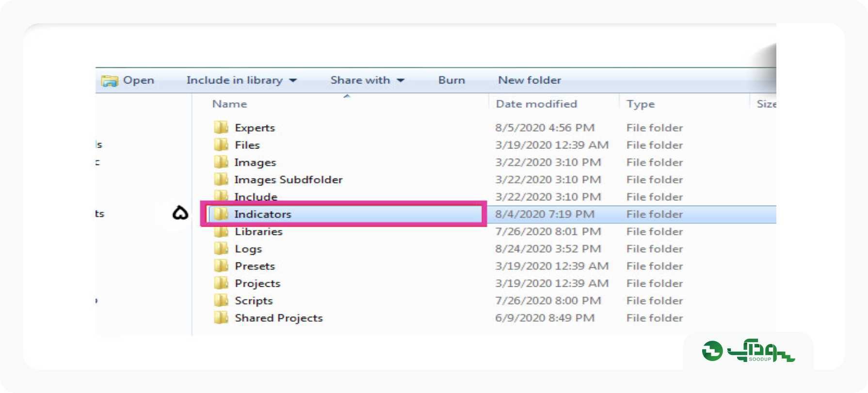Select the Scripts folder name
The image size is (868, 393).
pyautogui.click(x=254, y=301)
